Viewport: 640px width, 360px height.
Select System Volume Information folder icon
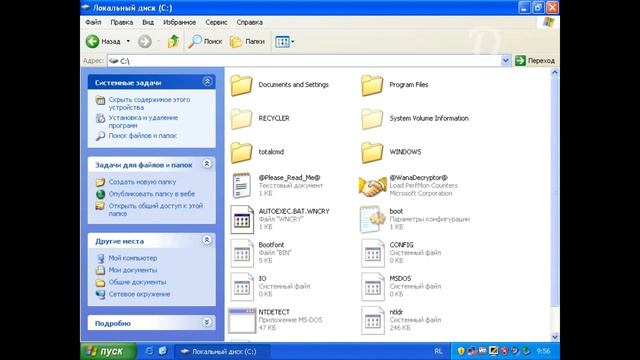click(372, 119)
